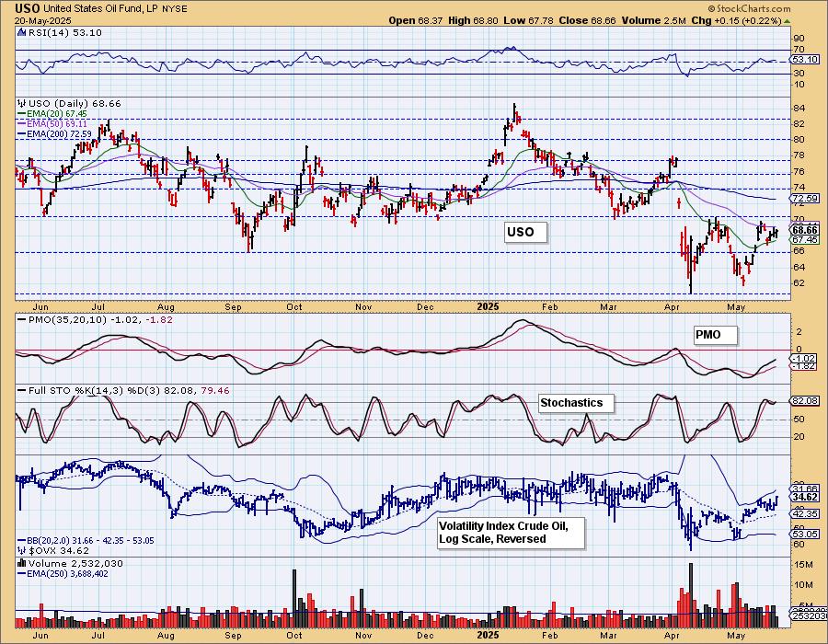The width and height of the screenshot is (828, 644).
Task: Click the purple EMA(50) legend line swatch
Action: point(22,123)
